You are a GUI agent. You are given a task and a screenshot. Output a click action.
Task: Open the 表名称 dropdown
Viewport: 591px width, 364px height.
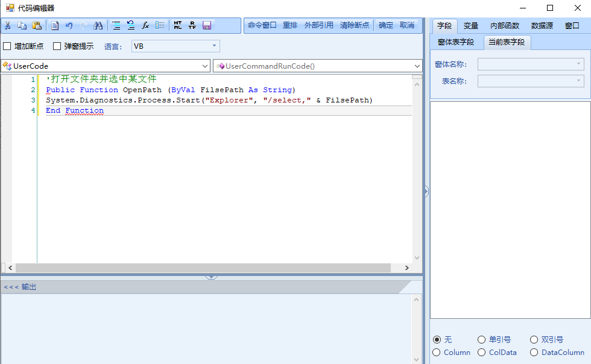click(531, 81)
